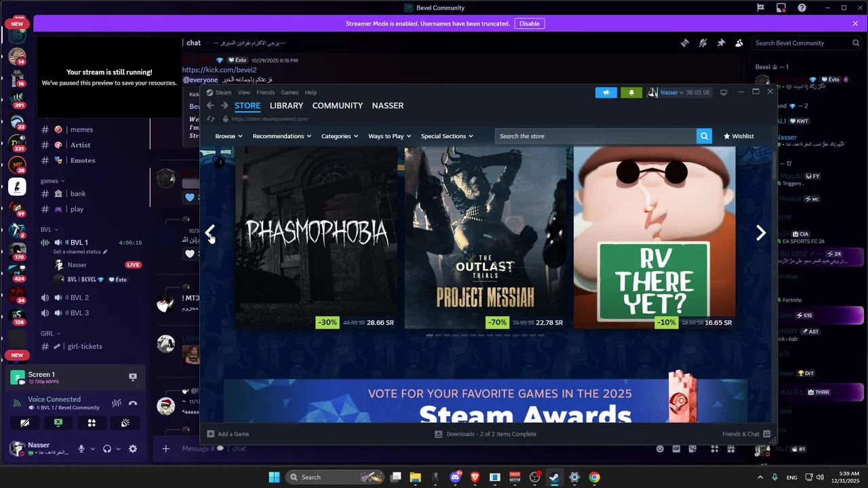Open the Discord soundboard
868x488 pixels.
(125, 423)
